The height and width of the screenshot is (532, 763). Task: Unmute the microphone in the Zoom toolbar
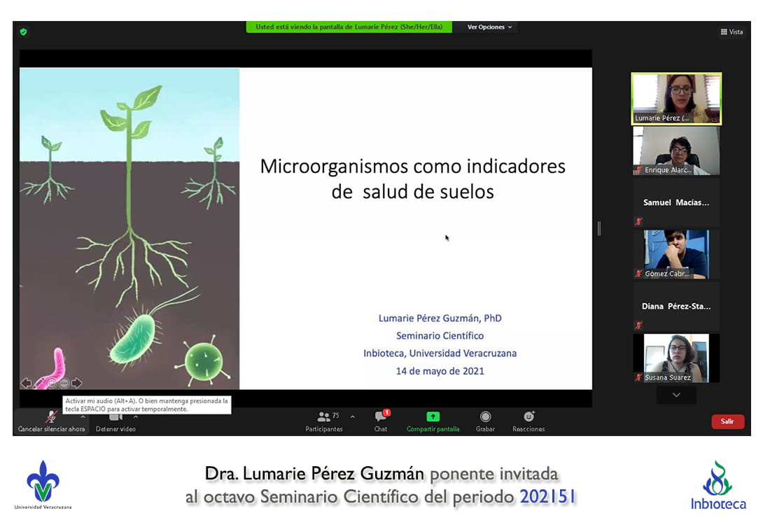coord(51,417)
